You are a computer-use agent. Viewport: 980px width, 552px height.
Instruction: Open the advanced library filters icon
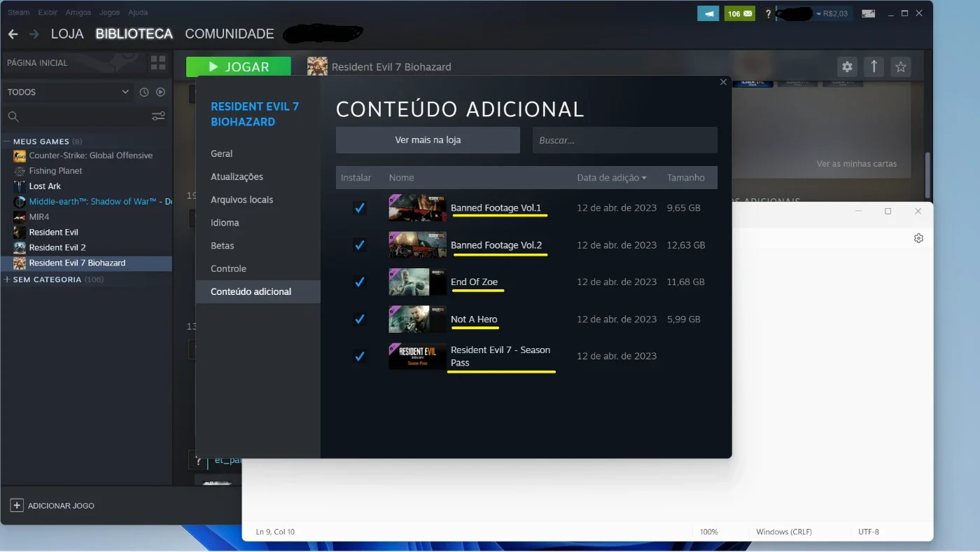point(159,116)
